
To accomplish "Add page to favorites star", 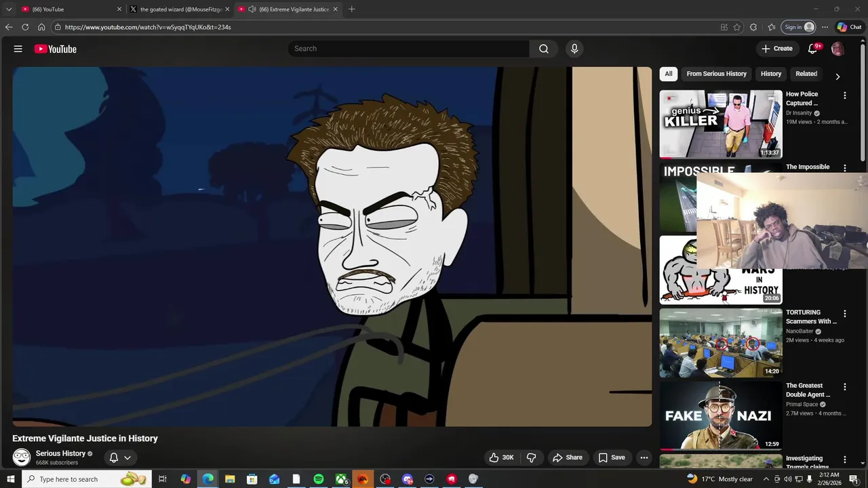I will tap(737, 27).
